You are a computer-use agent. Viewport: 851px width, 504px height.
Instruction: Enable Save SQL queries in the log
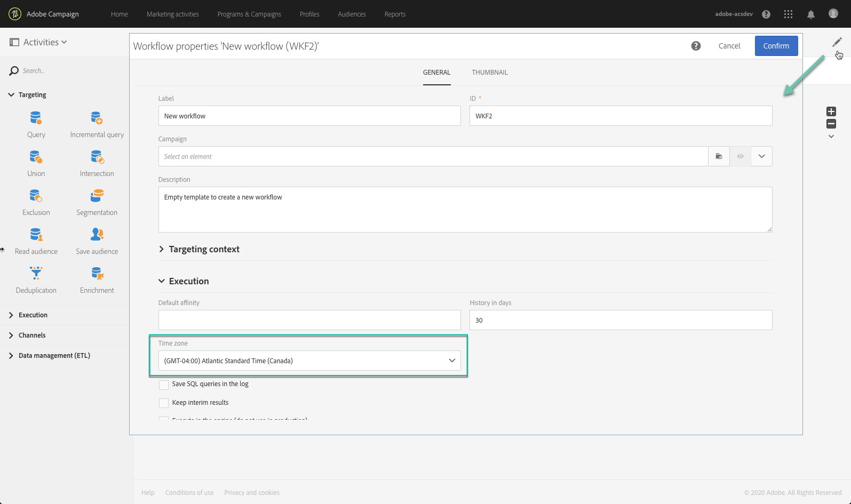(x=164, y=385)
